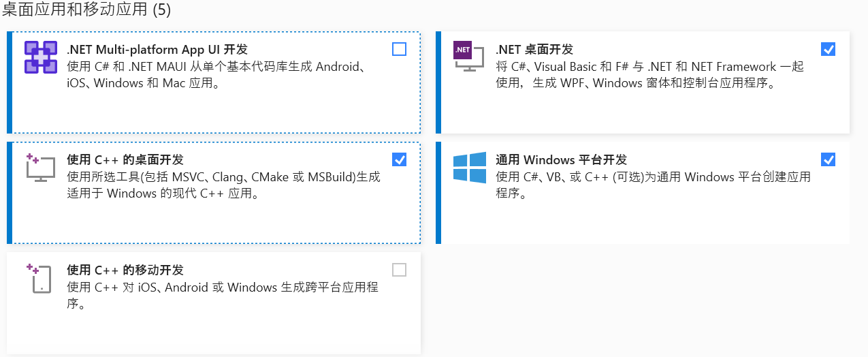The width and height of the screenshot is (868, 357).
Task: Tick the 使用 C++ 的移动开发 checkbox
Action: click(x=400, y=270)
